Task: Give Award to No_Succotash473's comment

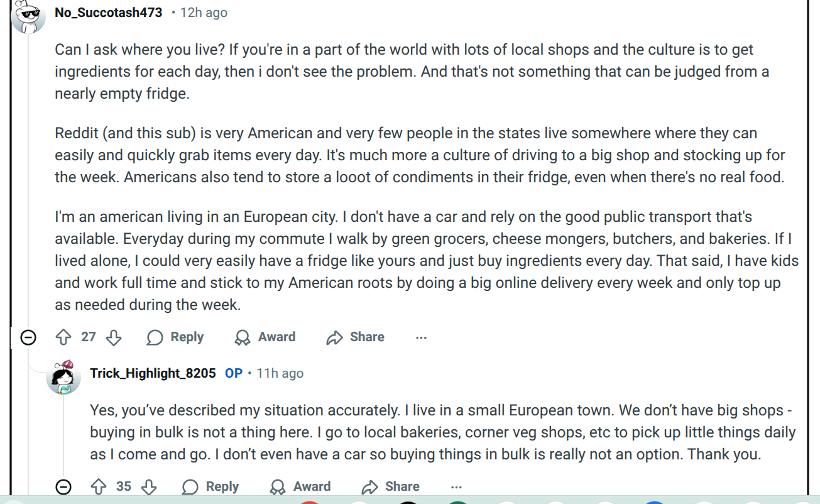Action: click(265, 337)
